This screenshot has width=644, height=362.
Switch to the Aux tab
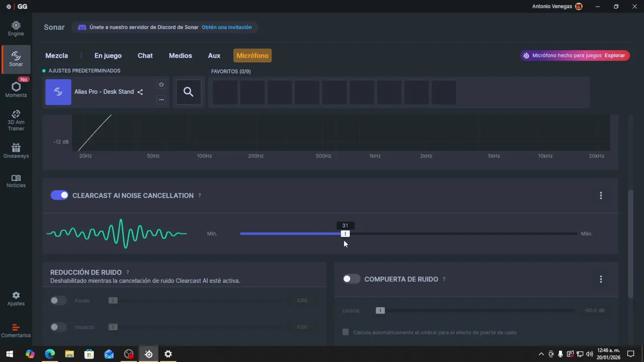coord(214,56)
